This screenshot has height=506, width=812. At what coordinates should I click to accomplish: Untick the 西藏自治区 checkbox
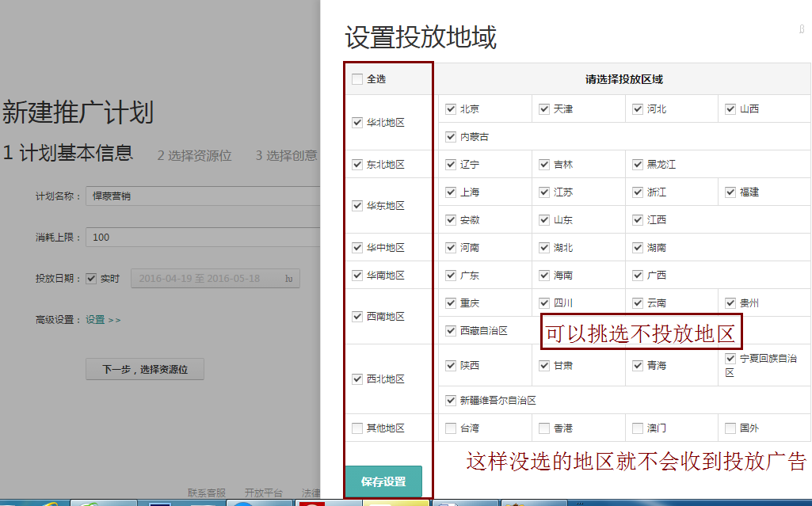451,331
